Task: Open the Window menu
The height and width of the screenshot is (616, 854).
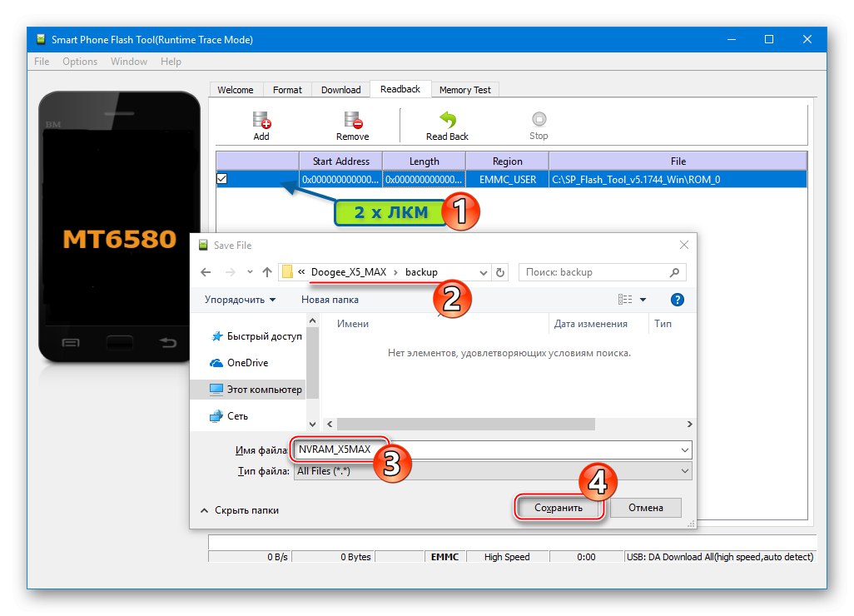Action: tap(128, 62)
